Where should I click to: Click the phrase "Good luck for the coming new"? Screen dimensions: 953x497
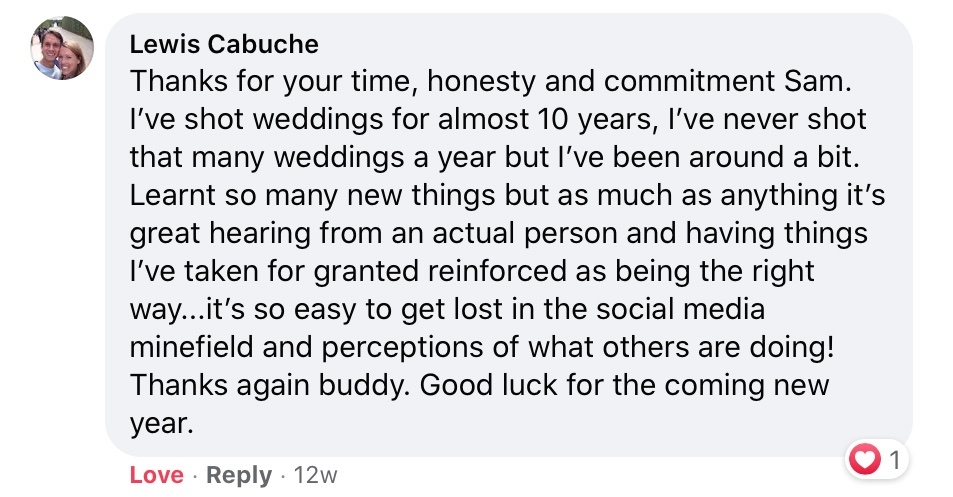(x=625, y=385)
